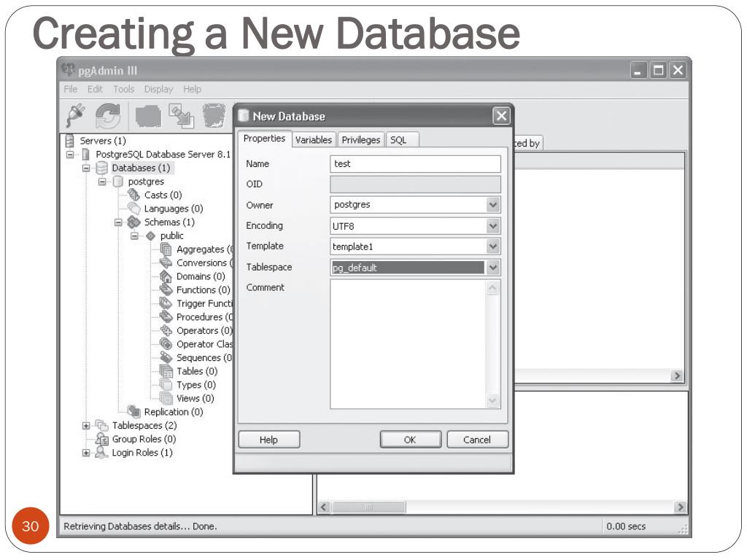This screenshot has height=560, width=747.
Task: Click the Replication node icon
Action: point(134,411)
